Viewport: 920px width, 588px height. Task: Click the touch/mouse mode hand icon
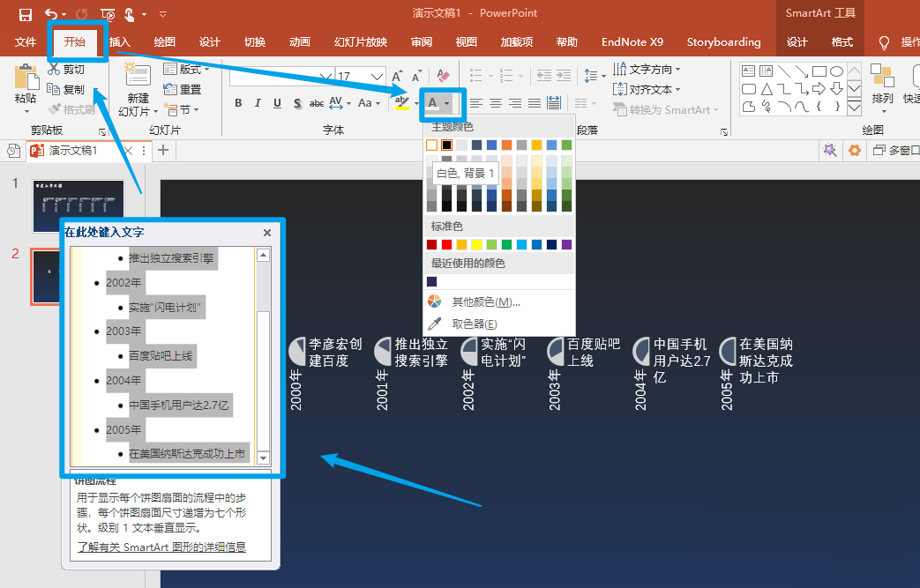click(129, 14)
